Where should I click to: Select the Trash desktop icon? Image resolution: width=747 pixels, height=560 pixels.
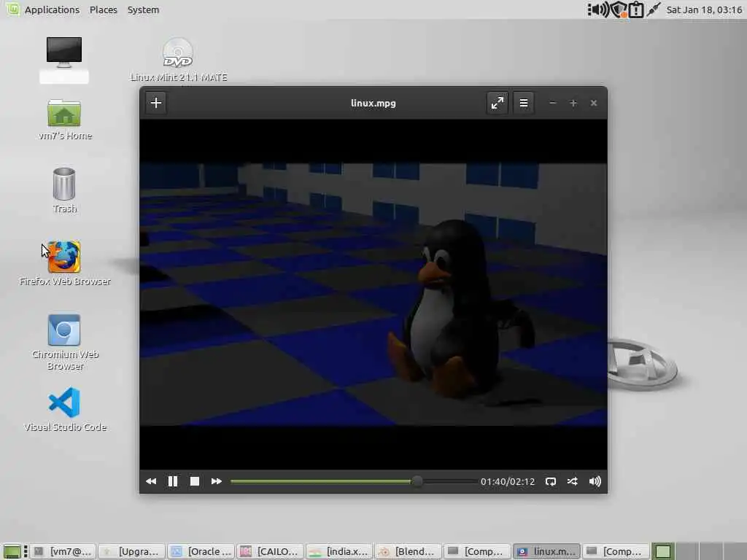(x=64, y=190)
